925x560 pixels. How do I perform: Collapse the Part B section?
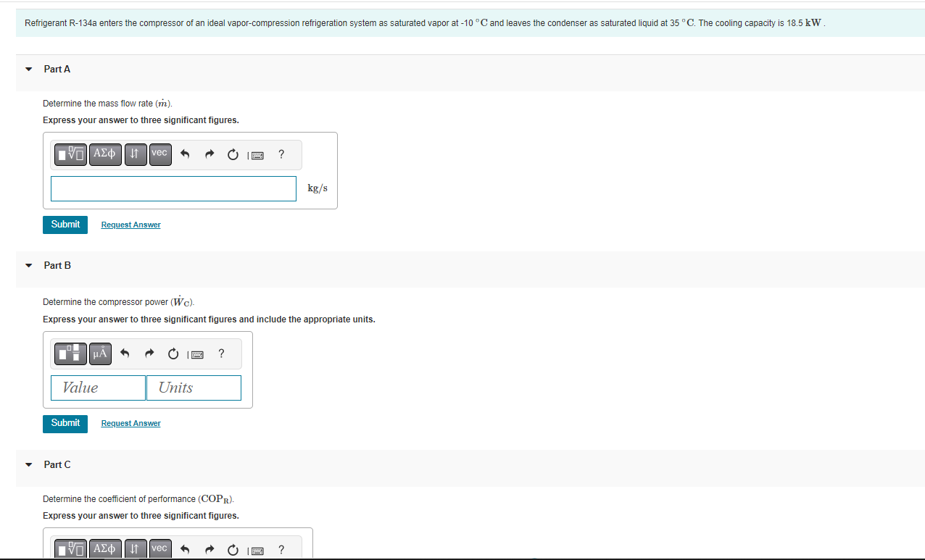pos(29,266)
